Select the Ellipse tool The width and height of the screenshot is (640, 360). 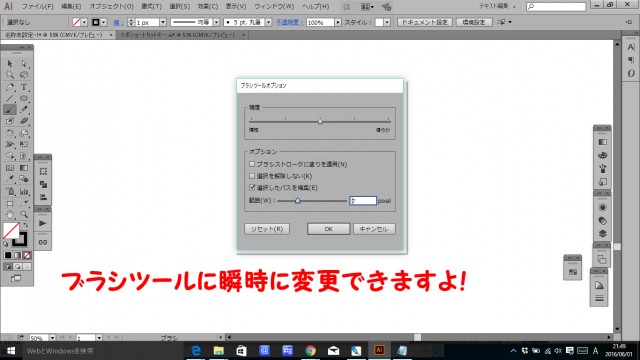click(24, 98)
